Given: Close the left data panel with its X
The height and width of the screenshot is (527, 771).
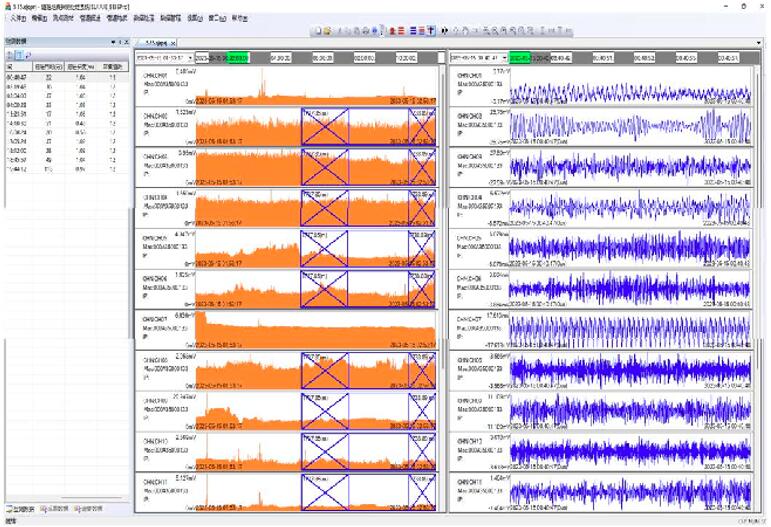Looking at the screenshot, I should [x=127, y=41].
